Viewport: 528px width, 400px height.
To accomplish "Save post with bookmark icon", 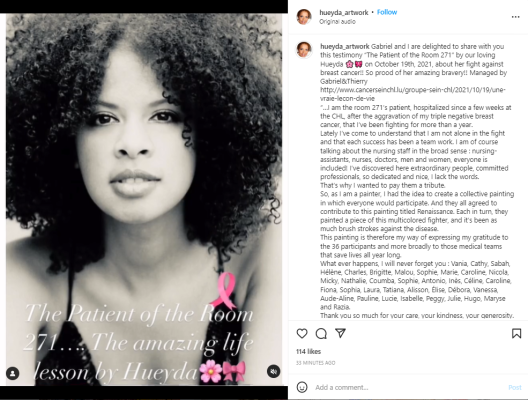I will point(516,333).
